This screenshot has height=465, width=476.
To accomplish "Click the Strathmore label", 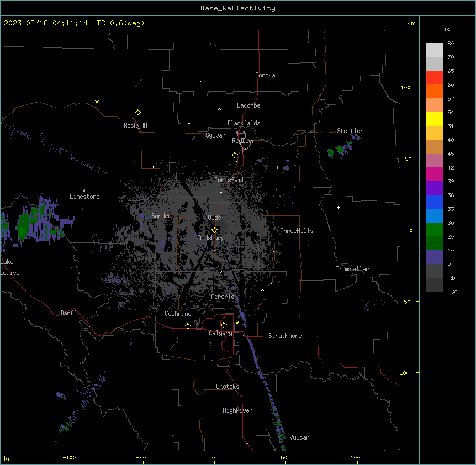I will click(x=285, y=336).
